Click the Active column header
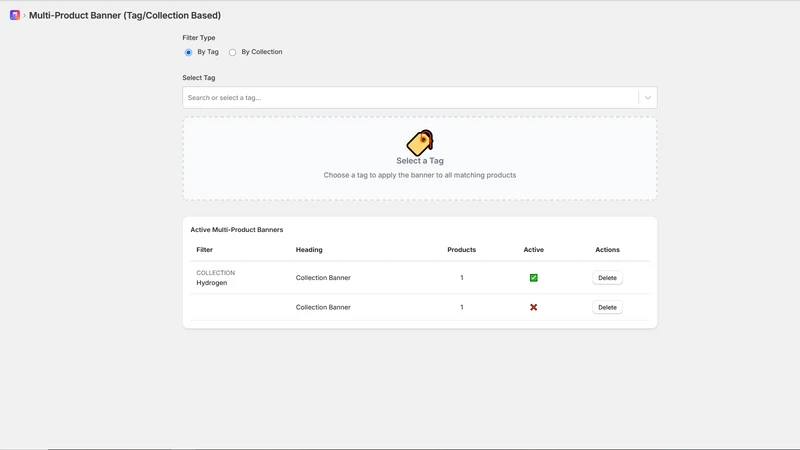The image size is (800, 450). pos(534,249)
